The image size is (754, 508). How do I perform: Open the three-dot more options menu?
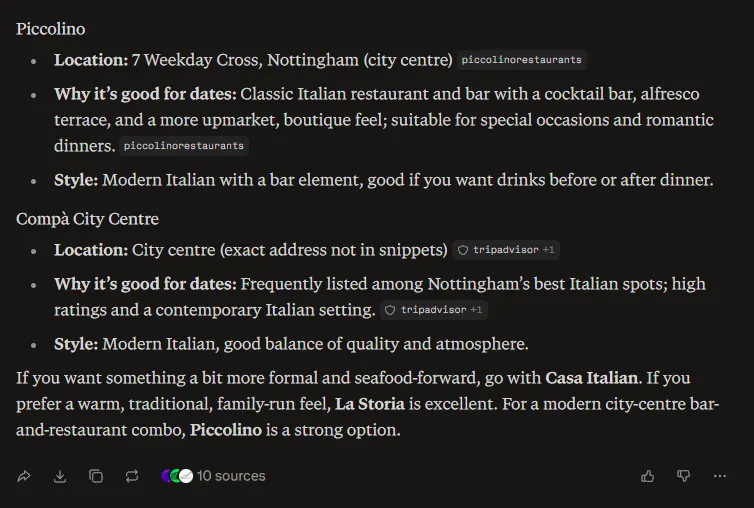click(x=720, y=476)
